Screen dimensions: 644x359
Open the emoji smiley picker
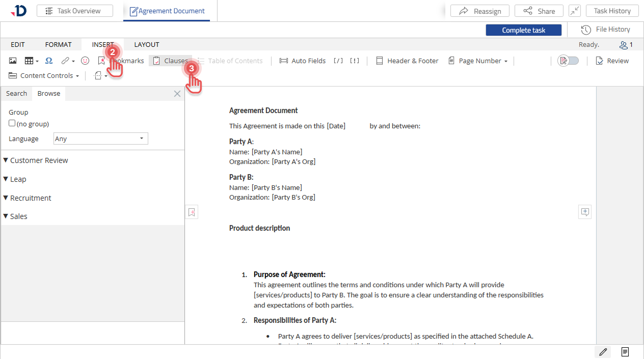85,61
